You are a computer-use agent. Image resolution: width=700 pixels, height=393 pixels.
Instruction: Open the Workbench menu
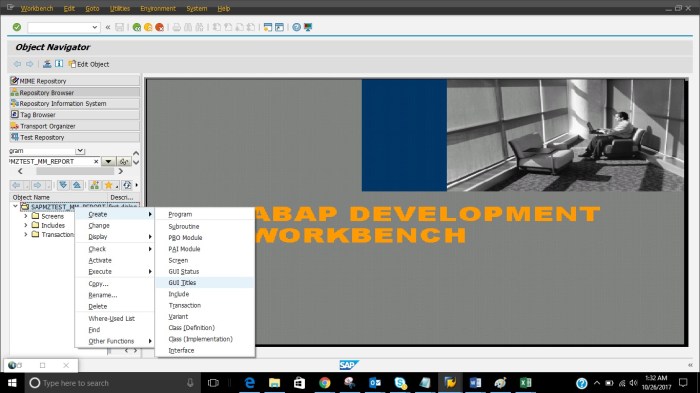coord(37,8)
